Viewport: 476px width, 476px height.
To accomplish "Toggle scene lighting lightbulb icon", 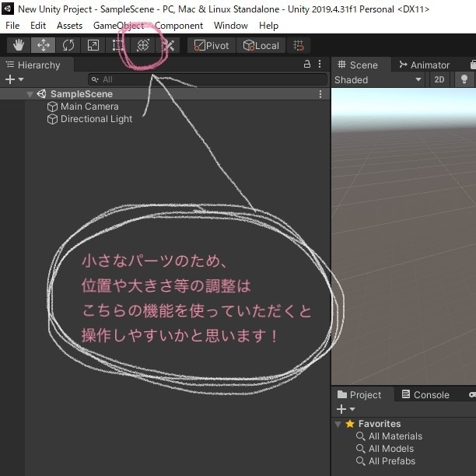I will pyautogui.click(x=464, y=80).
